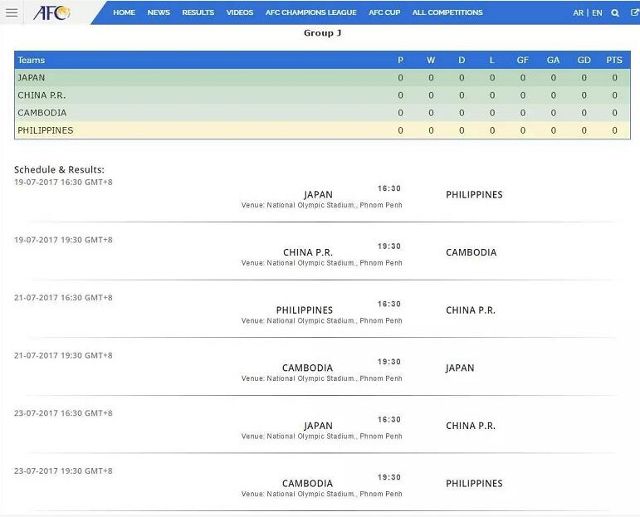640x517 pixels.
Task: Click the 19:30 kickoff of Cambodia vs Japan
Action: (x=389, y=362)
